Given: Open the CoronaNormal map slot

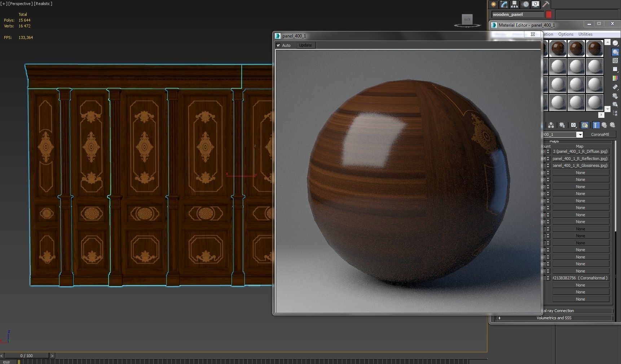Looking at the screenshot, I should pyautogui.click(x=580, y=278).
